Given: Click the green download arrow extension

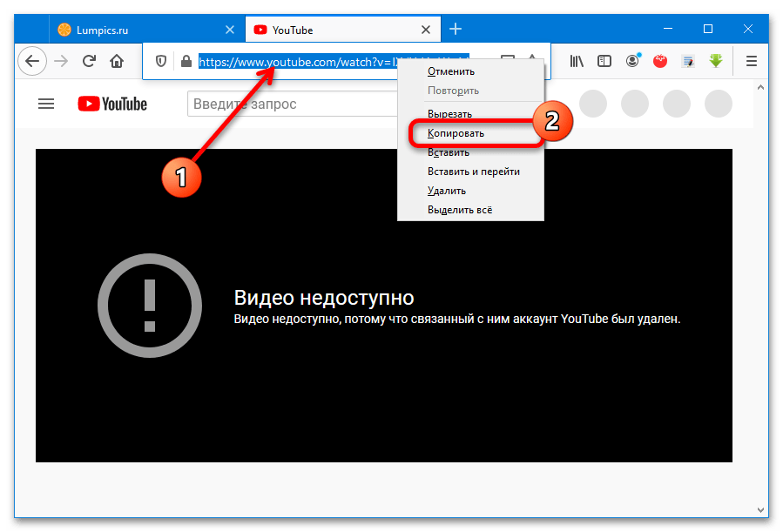Looking at the screenshot, I should click(x=716, y=61).
